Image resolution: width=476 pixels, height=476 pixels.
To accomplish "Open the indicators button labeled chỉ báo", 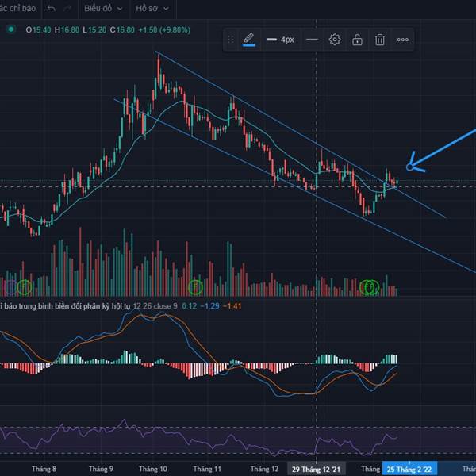I will [x=17, y=8].
